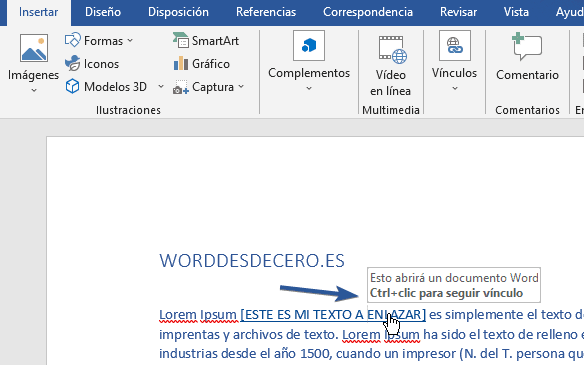Follow the ESTE ES MI TEXTO A ENLAZAR link
Viewport: 584px width, 365px height.
point(333,315)
